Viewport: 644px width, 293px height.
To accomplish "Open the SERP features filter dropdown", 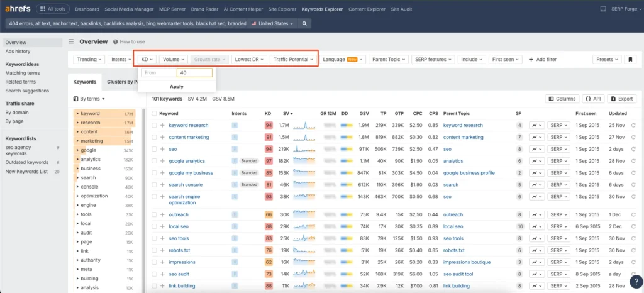I will [x=433, y=60].
